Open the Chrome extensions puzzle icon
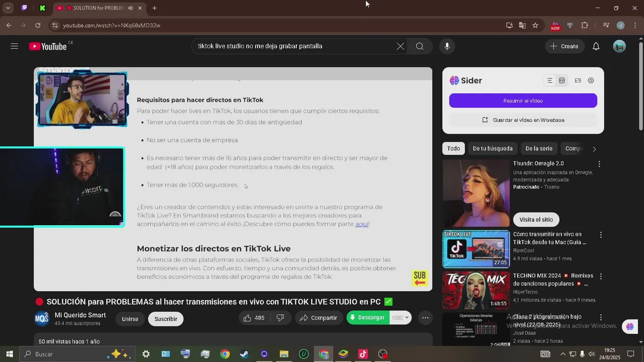This screenshot has width=644, height=362. pyautogui.click(x=585, y=25)
